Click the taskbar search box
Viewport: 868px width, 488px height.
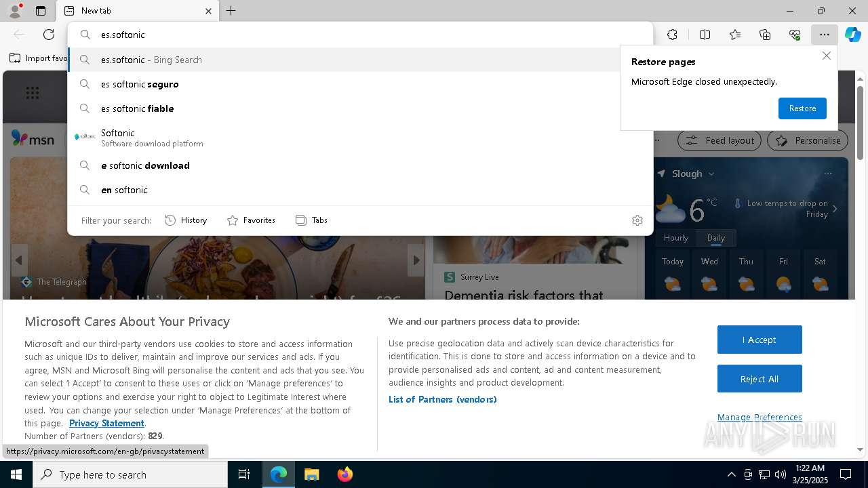[x=130, y=474]
